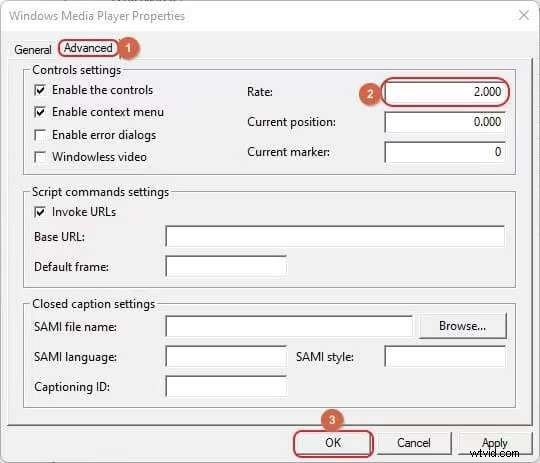540x463 pixels.
Task: Toggle Enable context menu checkbox
Action: coord(40,112)
